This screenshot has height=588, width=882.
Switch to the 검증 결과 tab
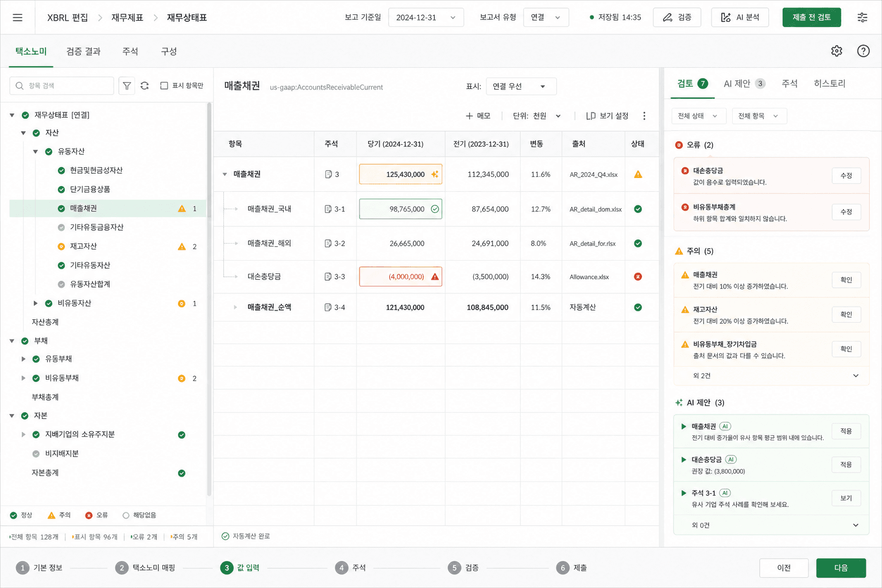click(83, 52)
